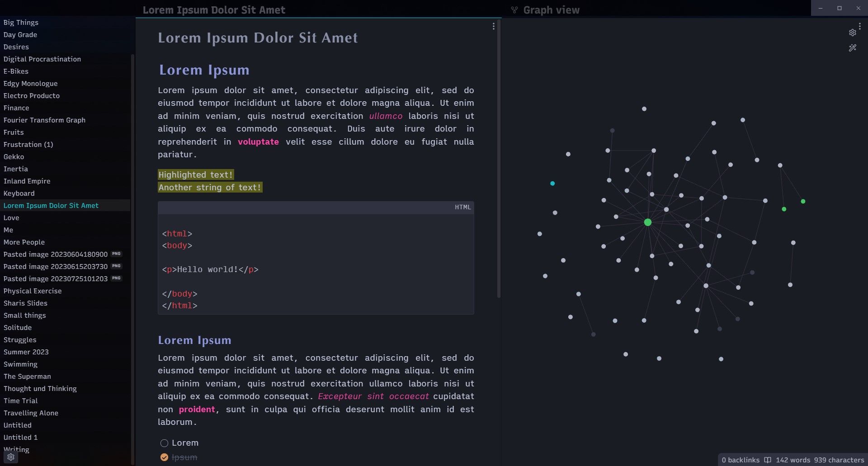The height and width of the screenshot is (466, 868).
Task: Click the reading mode book icon in status bar
Action: [x=768, y=460]
